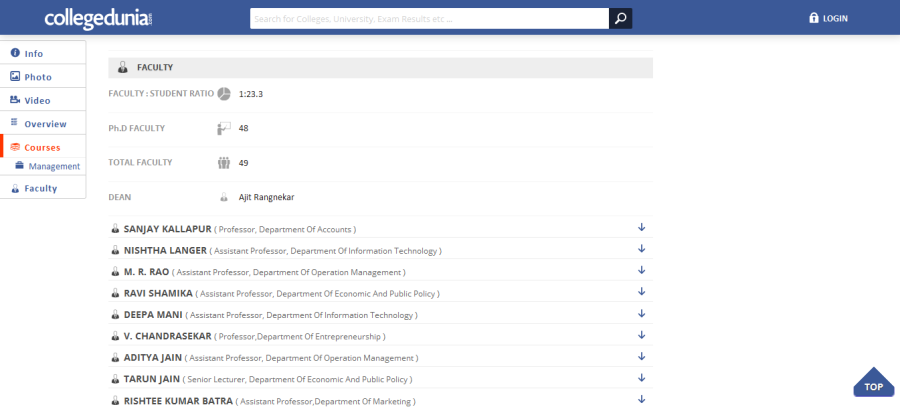The height and width of the screenshot is (407, 900).
Task: Expand Nishtha Langer details arrow
Action: pos(642,249)
